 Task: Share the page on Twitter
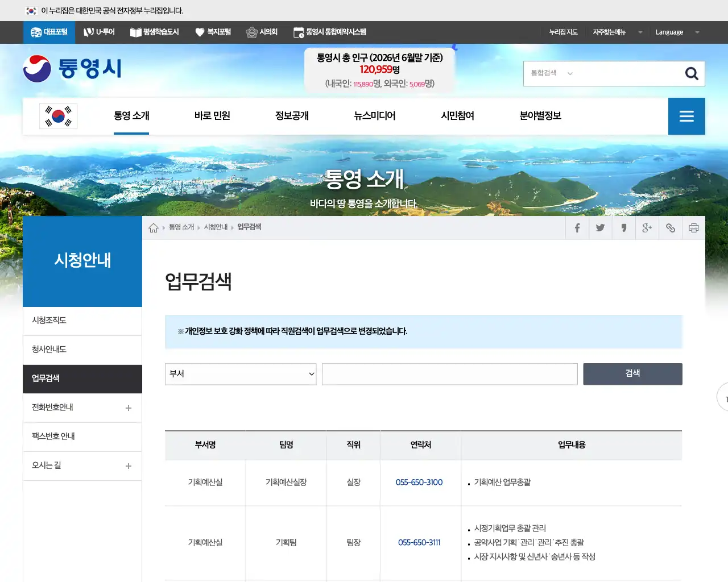(600, 228)
